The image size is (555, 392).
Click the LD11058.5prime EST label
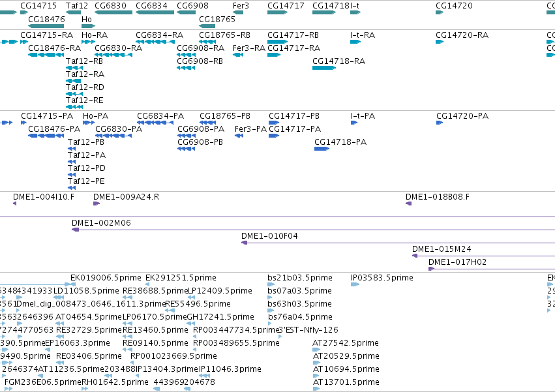[86, 291]
